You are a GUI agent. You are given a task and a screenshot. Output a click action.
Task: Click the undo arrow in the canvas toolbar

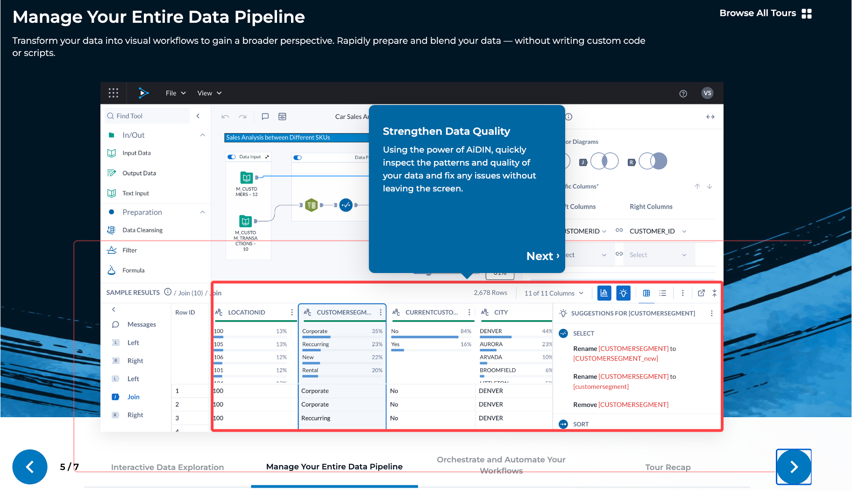(225, 116)
